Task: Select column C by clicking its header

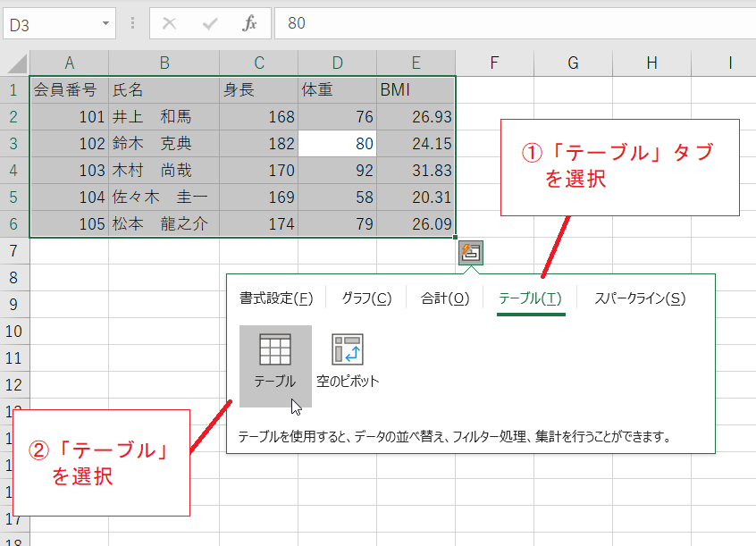Action: 258,63
